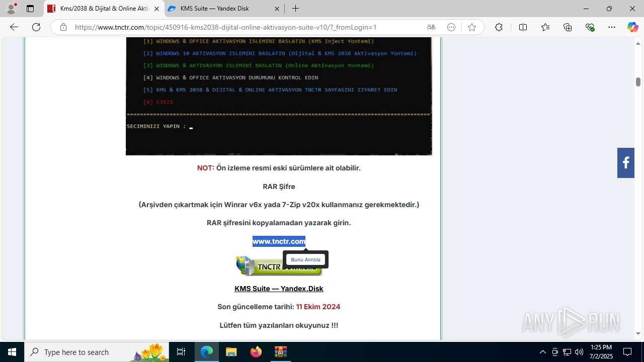The height and width of the screenshot is (362, 644).
Task: Open a new browser tab
Action: click(295, 9)
